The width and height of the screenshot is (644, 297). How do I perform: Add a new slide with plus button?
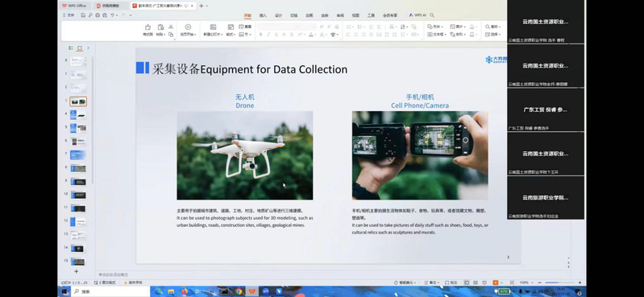tap(76, 271)
